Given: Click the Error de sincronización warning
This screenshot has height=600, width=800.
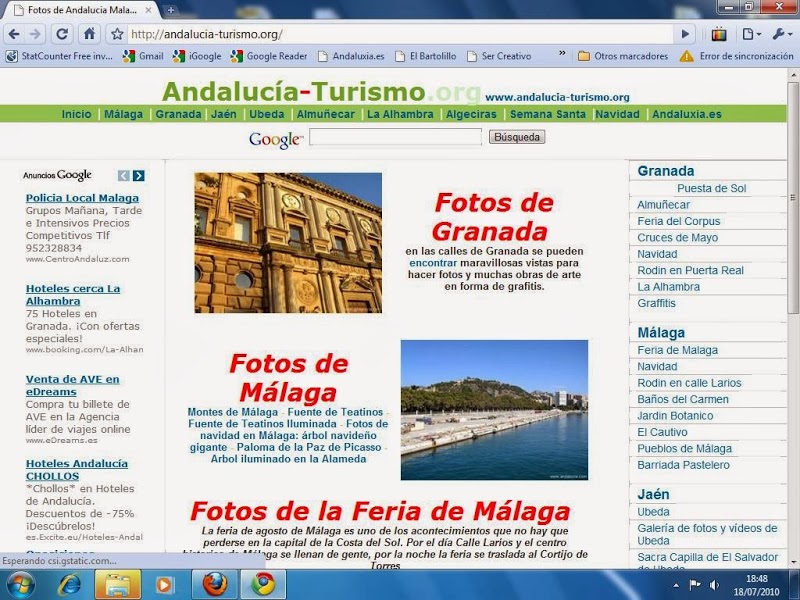Looking at the screenshot, I should (737, 56).
